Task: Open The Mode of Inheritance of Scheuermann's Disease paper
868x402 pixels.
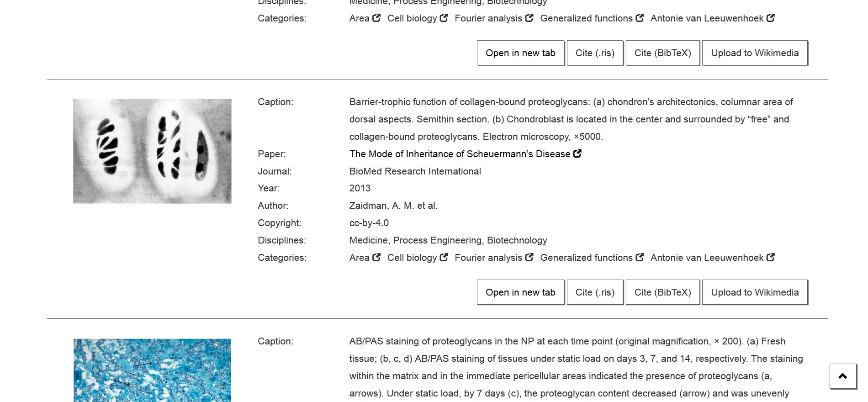Action: [459, 154]
